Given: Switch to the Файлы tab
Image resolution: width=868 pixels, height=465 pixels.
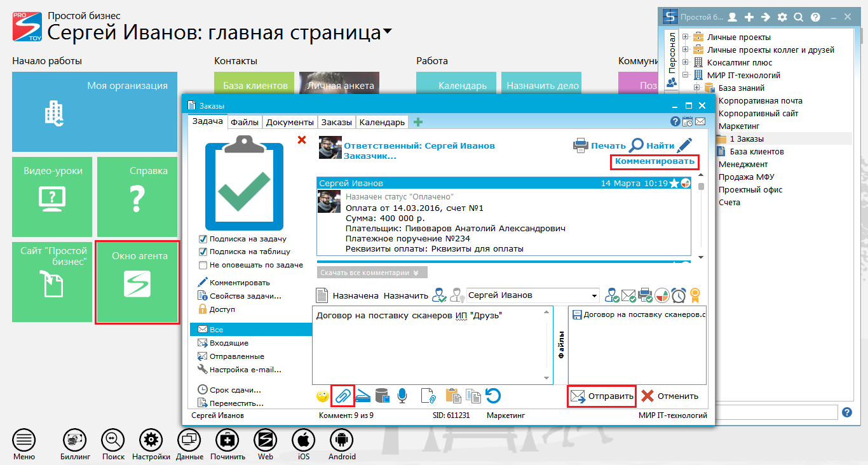Looking at the screenshot, I should (x=245, y=122).
